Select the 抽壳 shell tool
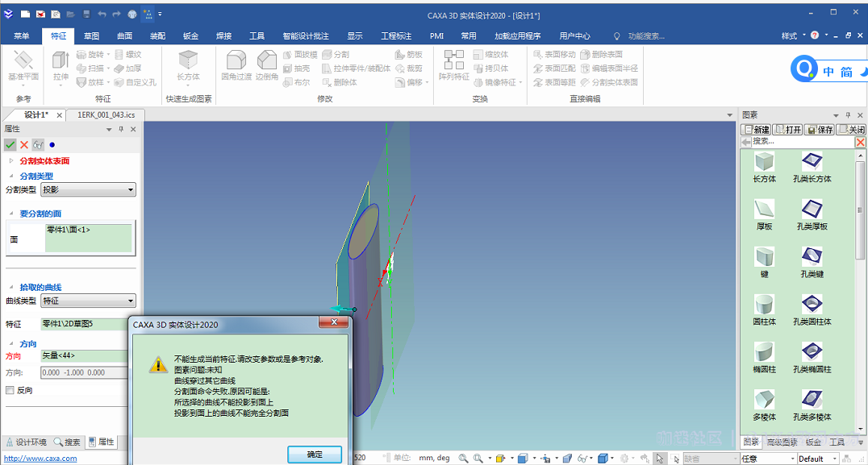This screenshot has height=465, width=868. point(296,68)
